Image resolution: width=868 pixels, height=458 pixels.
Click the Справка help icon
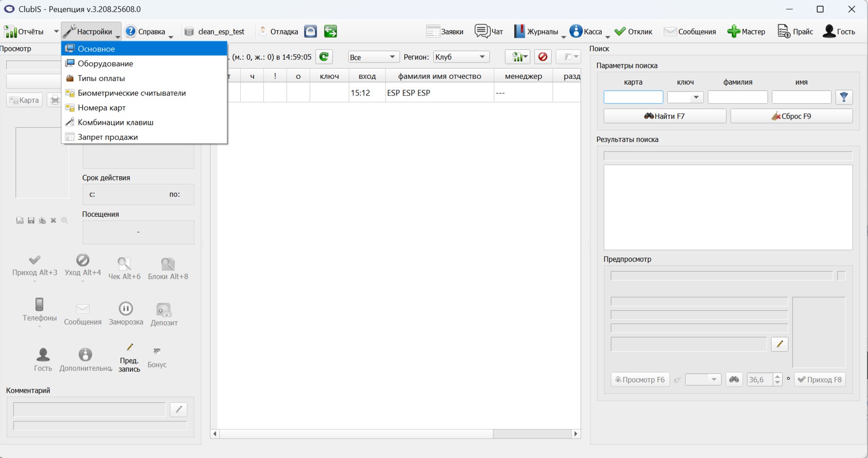pyautogui.click(x=131, y=31)
